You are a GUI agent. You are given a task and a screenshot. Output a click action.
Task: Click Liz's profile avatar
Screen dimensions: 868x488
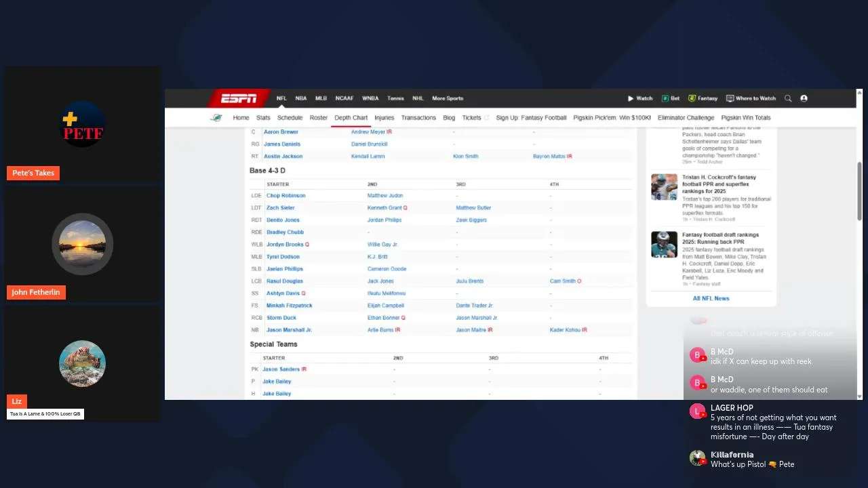point(82,363)
